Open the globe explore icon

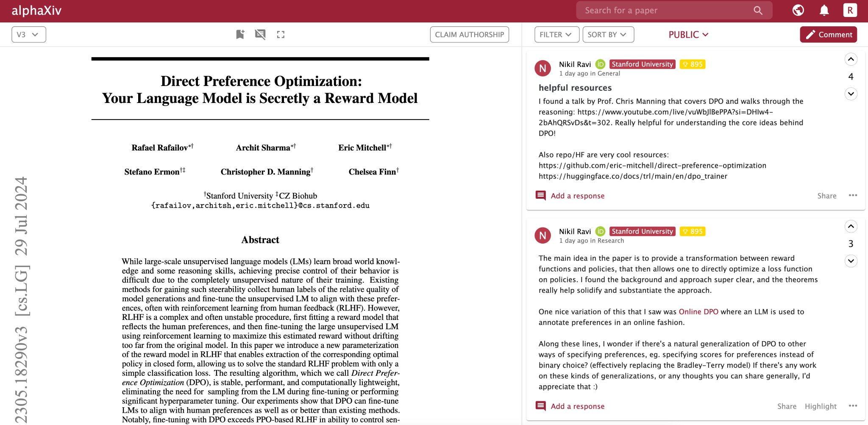tap(798, 10)
